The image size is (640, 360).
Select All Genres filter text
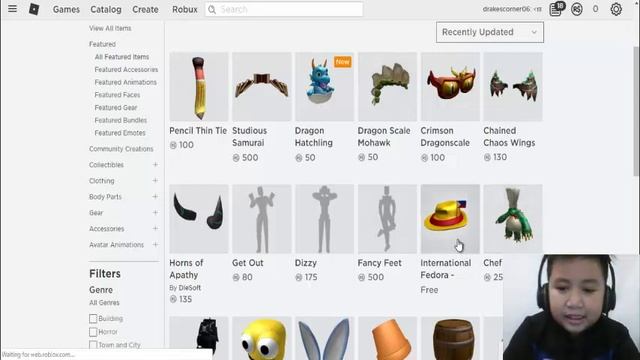(x=104, y=302)
